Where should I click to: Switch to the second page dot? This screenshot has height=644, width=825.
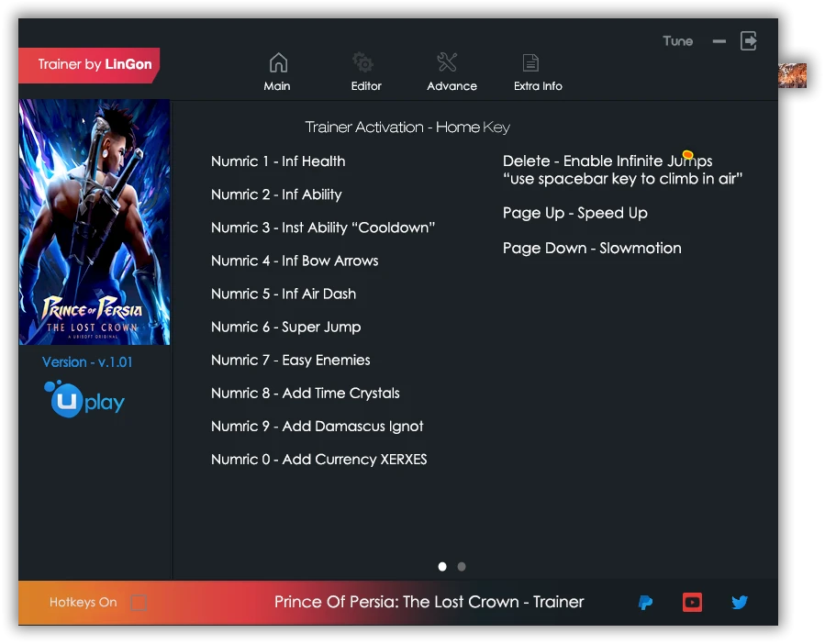(x=462, y=567)
